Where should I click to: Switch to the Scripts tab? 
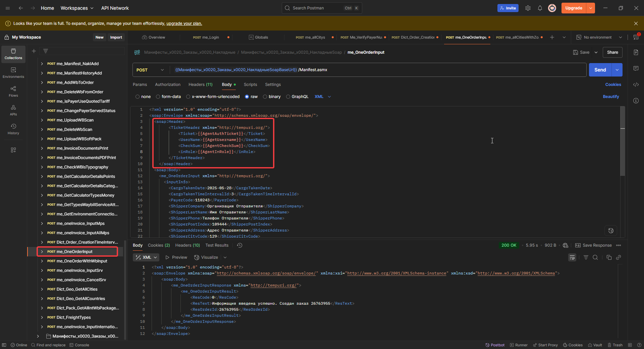point(250,85)
